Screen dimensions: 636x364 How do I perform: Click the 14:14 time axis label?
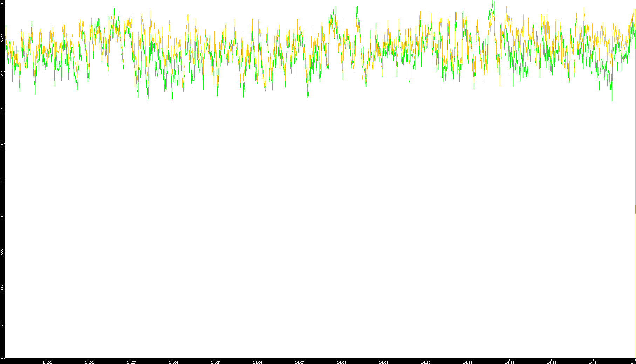tap(594, 362)
